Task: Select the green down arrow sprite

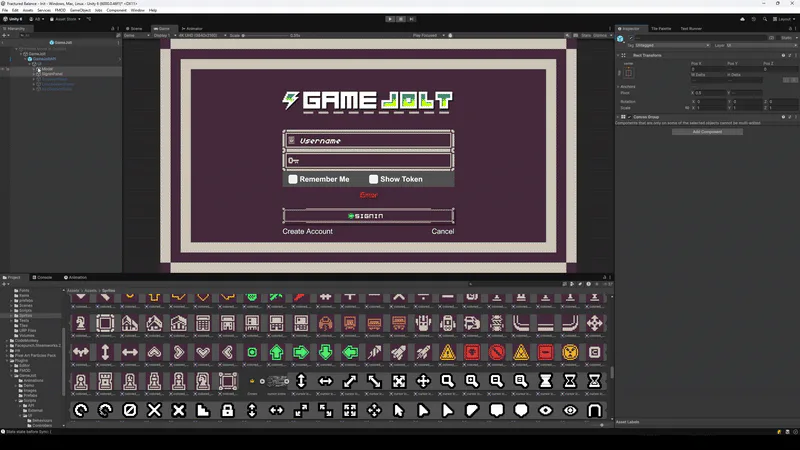Action: tap(326, 352)
